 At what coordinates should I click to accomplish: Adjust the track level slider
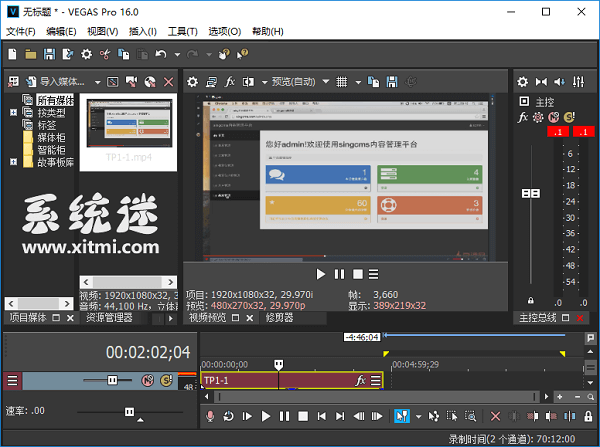(x=112, y=380)
